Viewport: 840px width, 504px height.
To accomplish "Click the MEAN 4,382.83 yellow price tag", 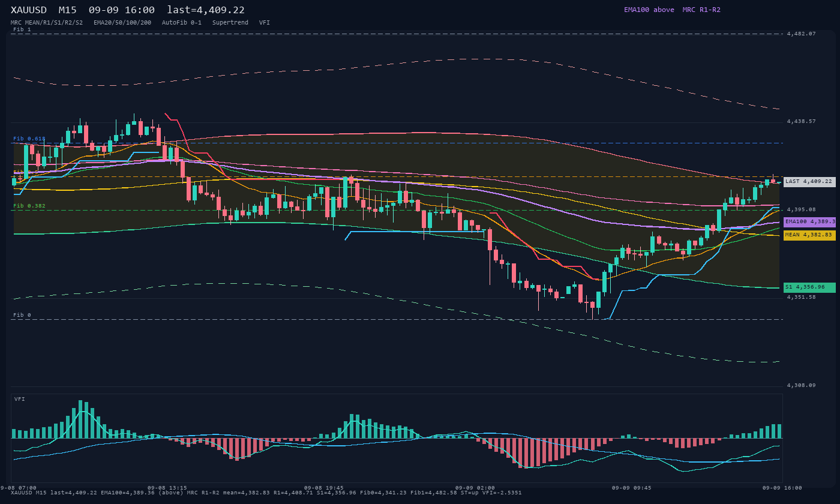I will coord(809,235).
